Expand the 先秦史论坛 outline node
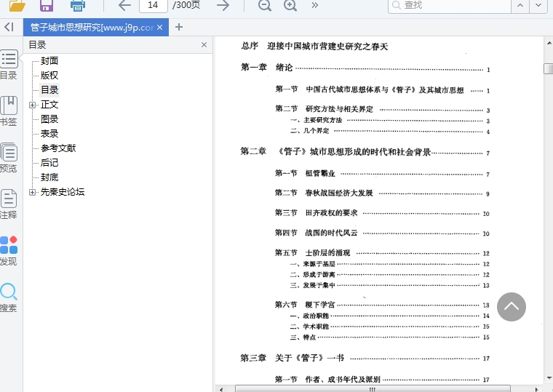Image resolution: width=553 pixels, height=392 pixels. click(32, 192)
